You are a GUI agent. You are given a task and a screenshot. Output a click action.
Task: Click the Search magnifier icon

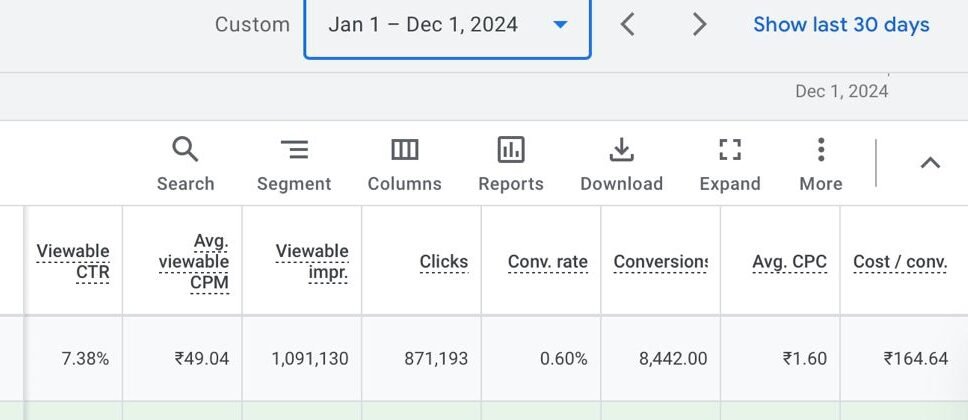pyautogui.click(x=185, y=150)
